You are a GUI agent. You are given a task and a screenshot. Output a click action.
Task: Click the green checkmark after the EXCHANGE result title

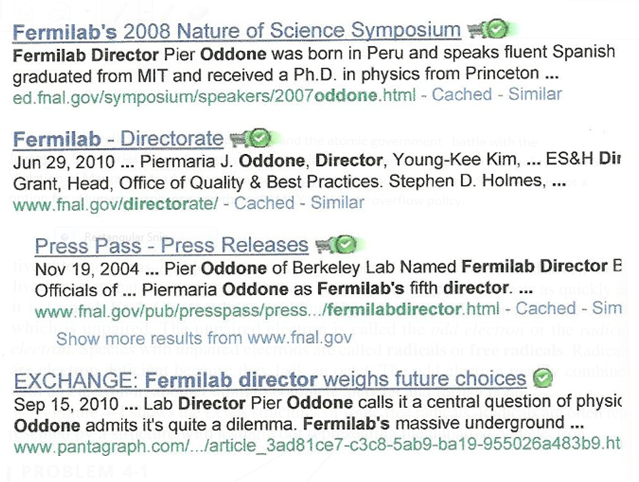(543, 379)
